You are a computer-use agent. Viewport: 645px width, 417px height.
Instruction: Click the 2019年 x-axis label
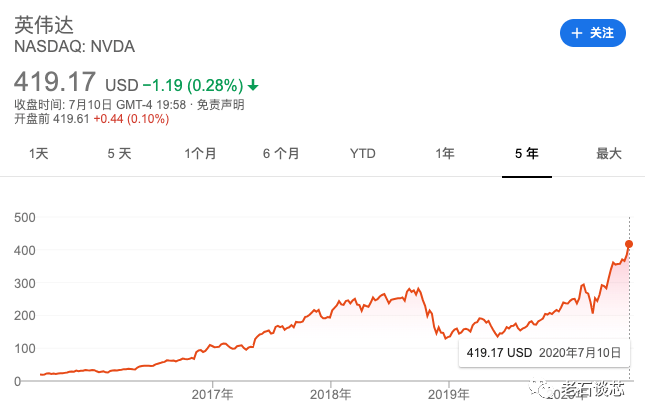click(x=449, y=394)
